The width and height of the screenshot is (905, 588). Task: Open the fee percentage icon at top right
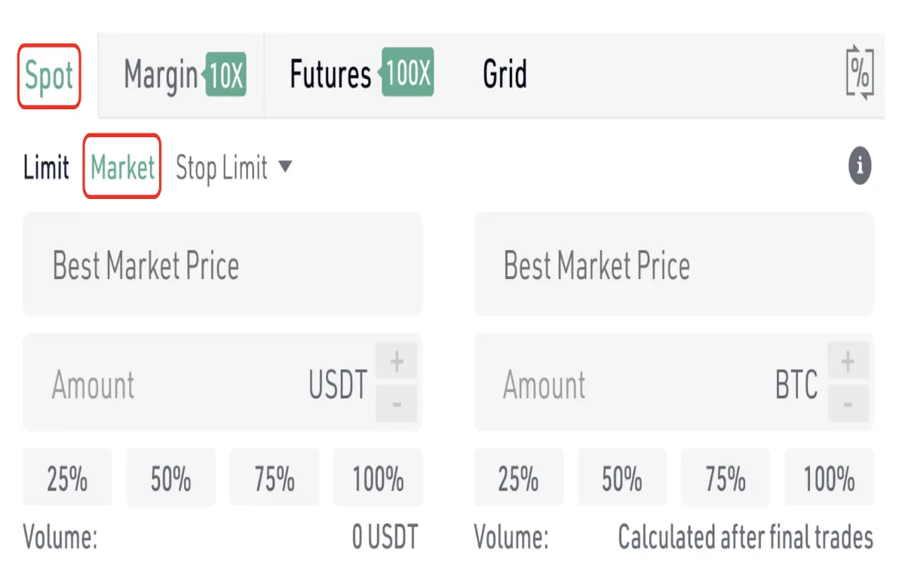[860, 73]
